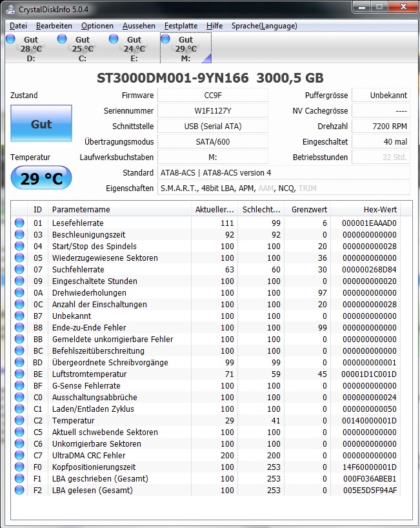420x528 pixels.
Task: Click the Laufwerksbuchstaben field M:
Action: (x=213, y=157)
